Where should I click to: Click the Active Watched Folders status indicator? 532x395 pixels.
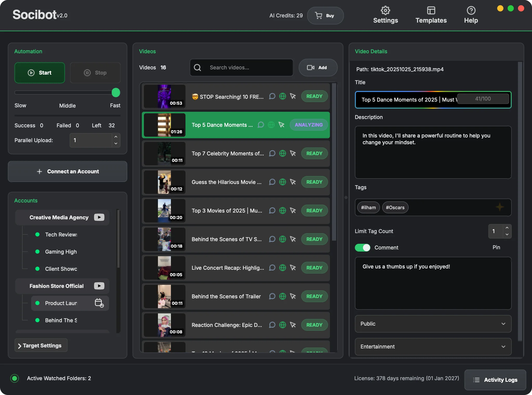tap(15, 378)
